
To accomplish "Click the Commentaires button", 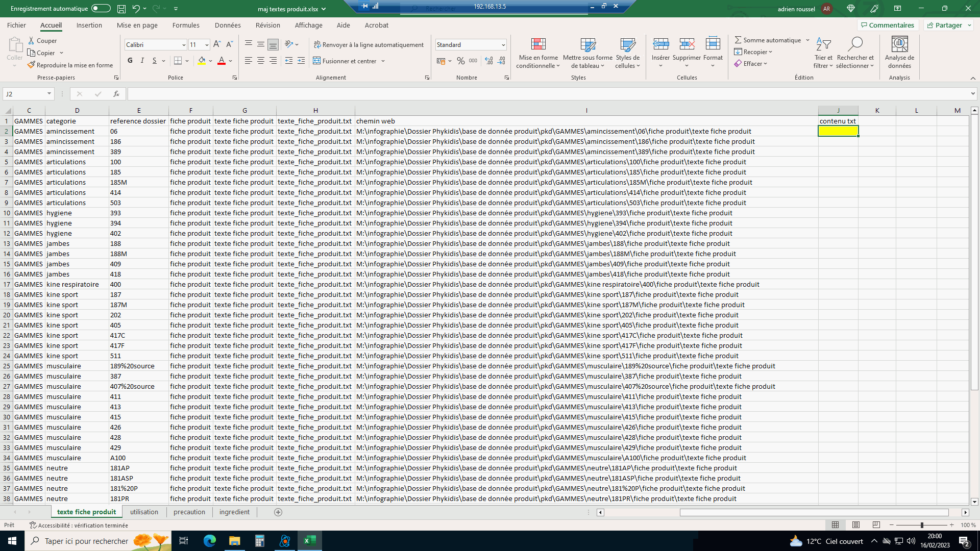I will coord(887,25).
